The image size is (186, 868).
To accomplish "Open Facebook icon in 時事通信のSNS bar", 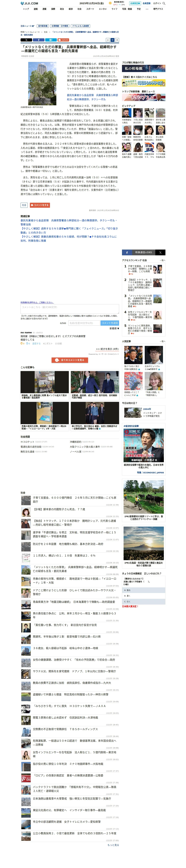I will click(127, 252).
